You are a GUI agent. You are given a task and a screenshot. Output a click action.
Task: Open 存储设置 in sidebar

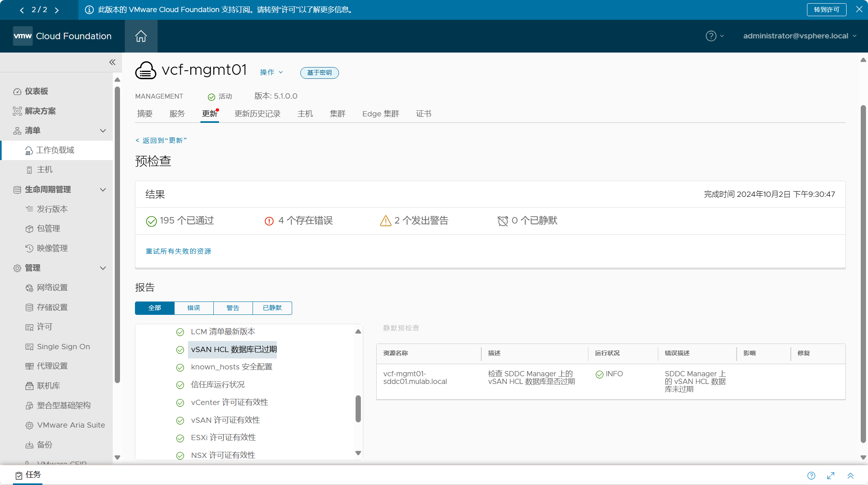coord(52,307)
